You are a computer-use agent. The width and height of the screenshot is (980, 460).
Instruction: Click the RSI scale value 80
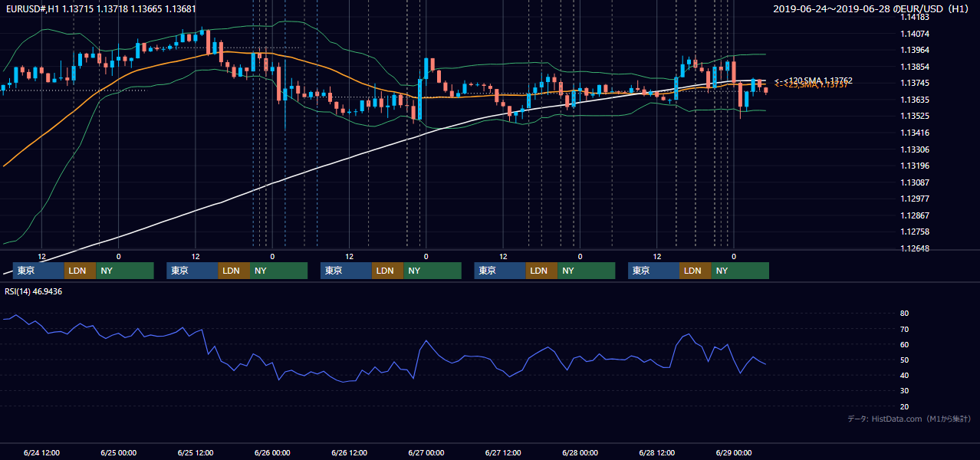pyautogui.click(x=905, y=314)
